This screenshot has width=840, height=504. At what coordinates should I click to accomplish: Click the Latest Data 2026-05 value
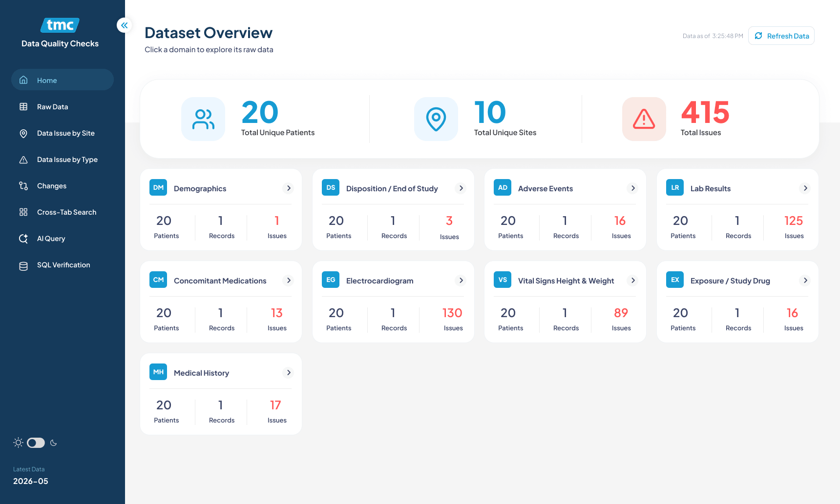click(x=31, y=481)
